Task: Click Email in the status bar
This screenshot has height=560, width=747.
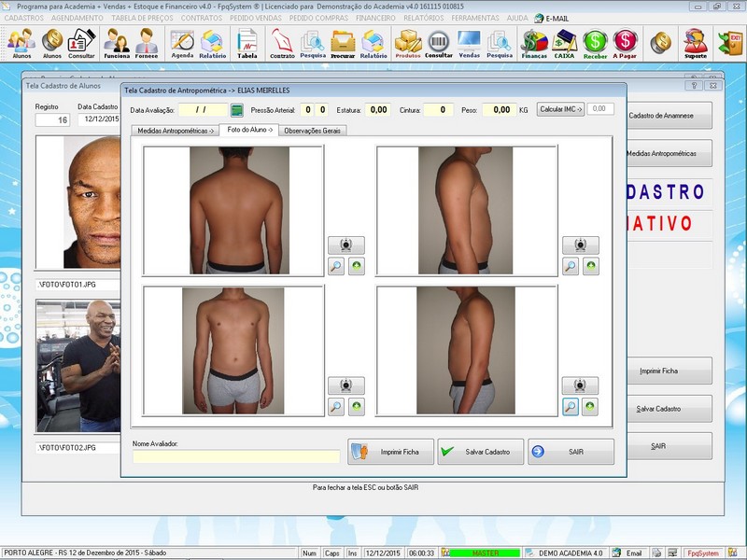Action: [628, 553]
